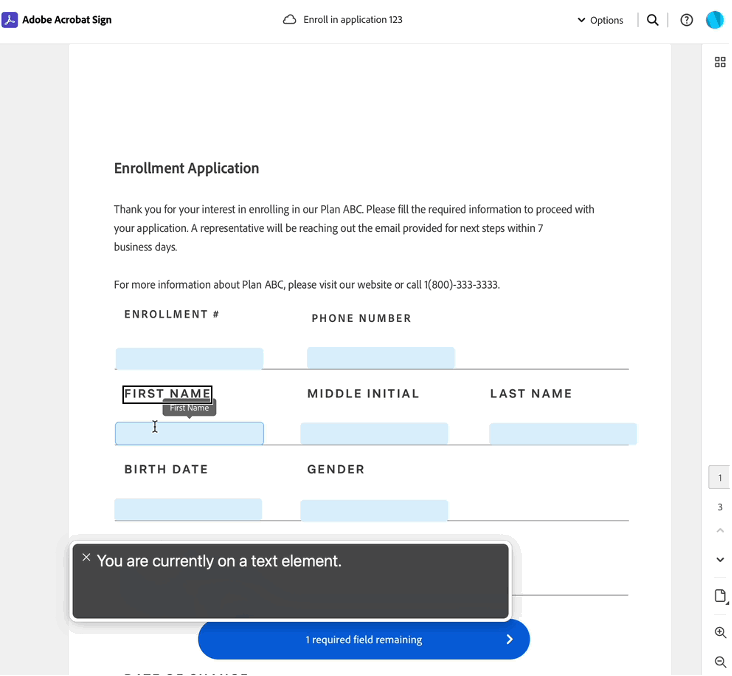The height and width of the screenshot is (676, 732).
Task: Zoom in on the document
Action: click(x=720, y=633)
